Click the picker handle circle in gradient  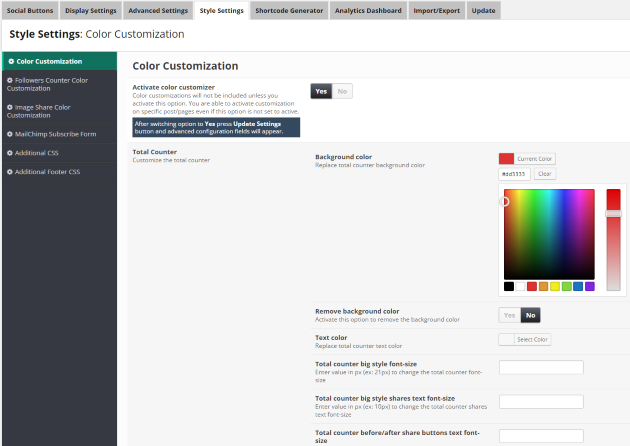point(504,201)
